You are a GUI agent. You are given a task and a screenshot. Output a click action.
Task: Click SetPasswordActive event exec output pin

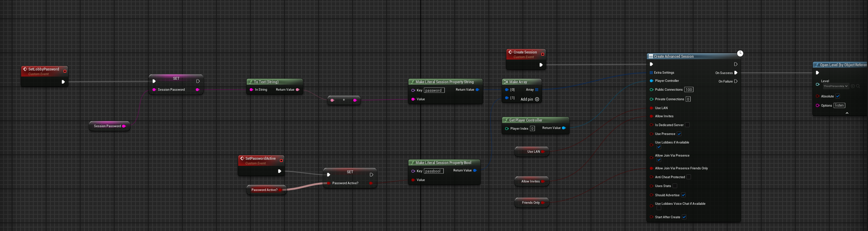[280, 171]
